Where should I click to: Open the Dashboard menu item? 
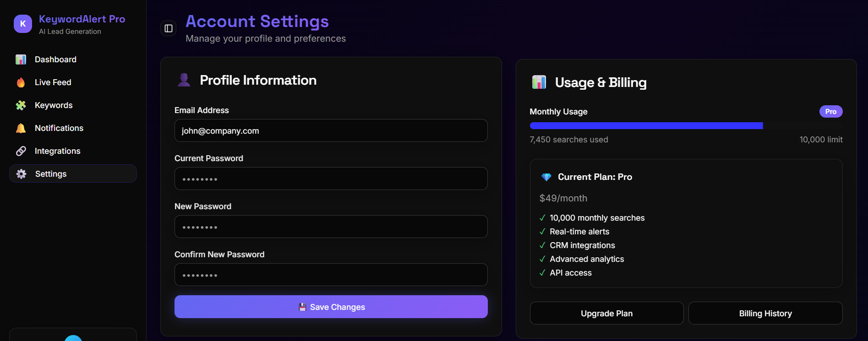pyautogui.click(x=55, y=60)
